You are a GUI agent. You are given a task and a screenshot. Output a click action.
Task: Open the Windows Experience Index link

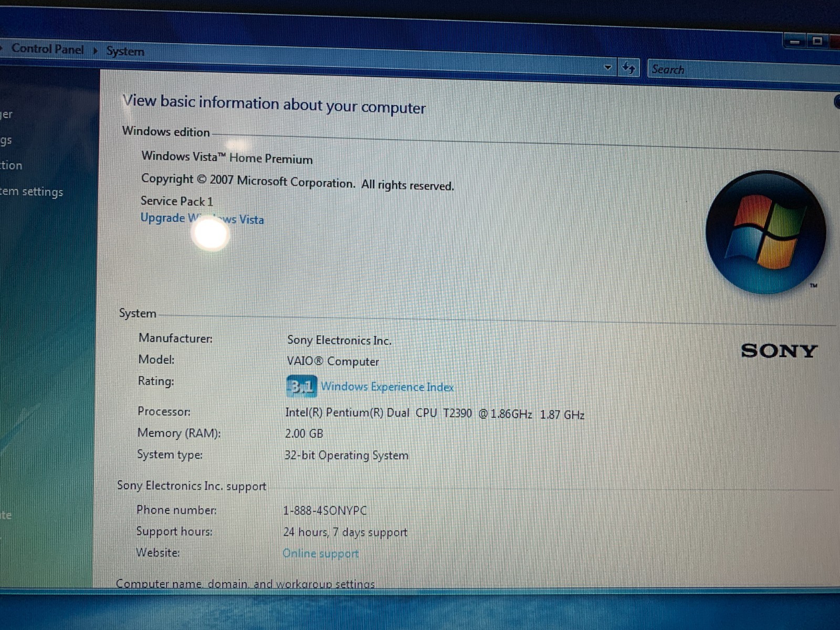[387, 387]
